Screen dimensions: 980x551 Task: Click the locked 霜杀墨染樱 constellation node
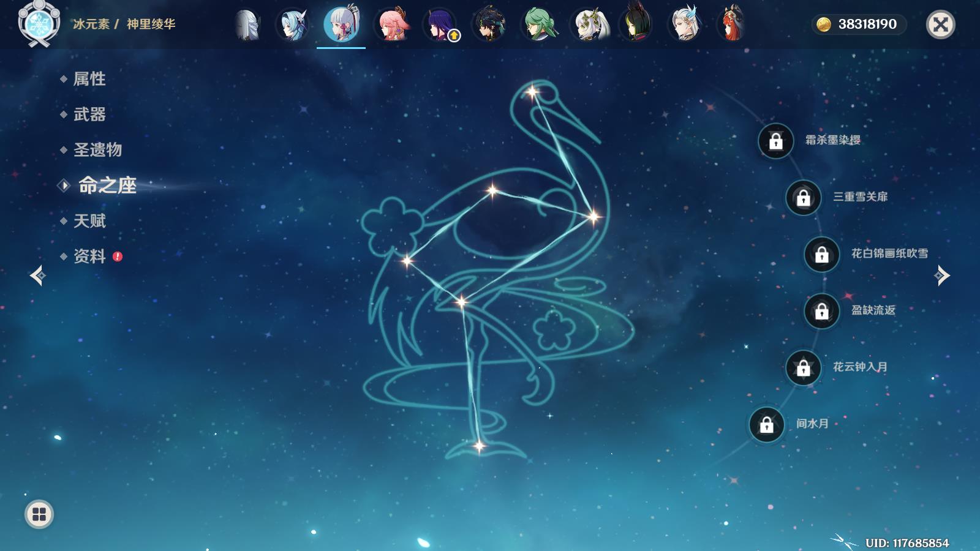[x=776, y=141]
